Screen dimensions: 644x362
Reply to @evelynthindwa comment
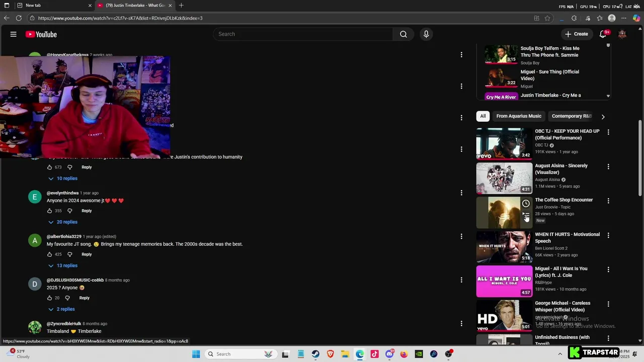[87, 211]
